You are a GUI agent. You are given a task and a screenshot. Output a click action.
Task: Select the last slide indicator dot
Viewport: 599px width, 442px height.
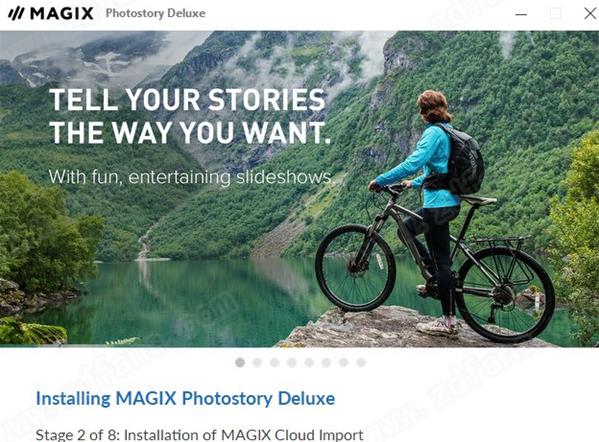coord(361,362)
